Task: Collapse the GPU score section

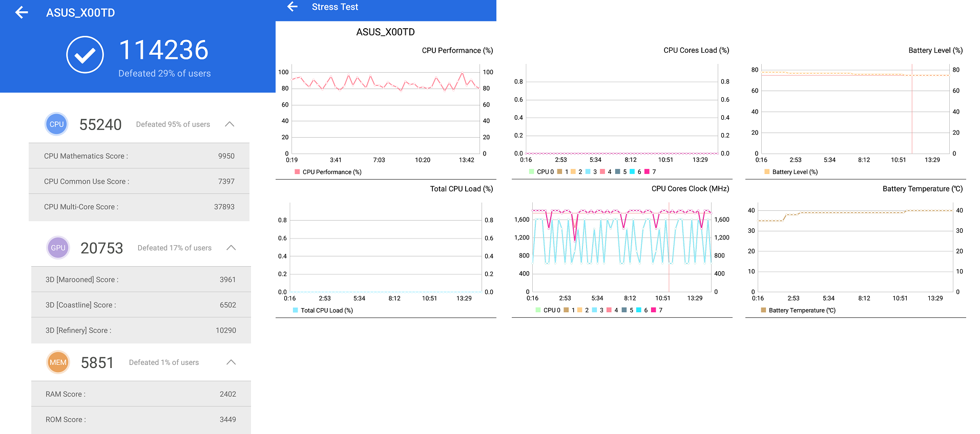Action: coord(231,248)
